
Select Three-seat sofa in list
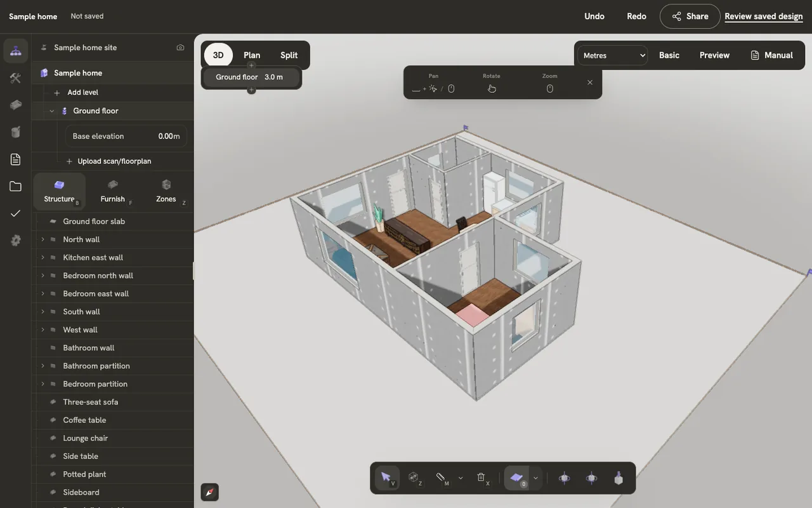(x=113, y=402)
